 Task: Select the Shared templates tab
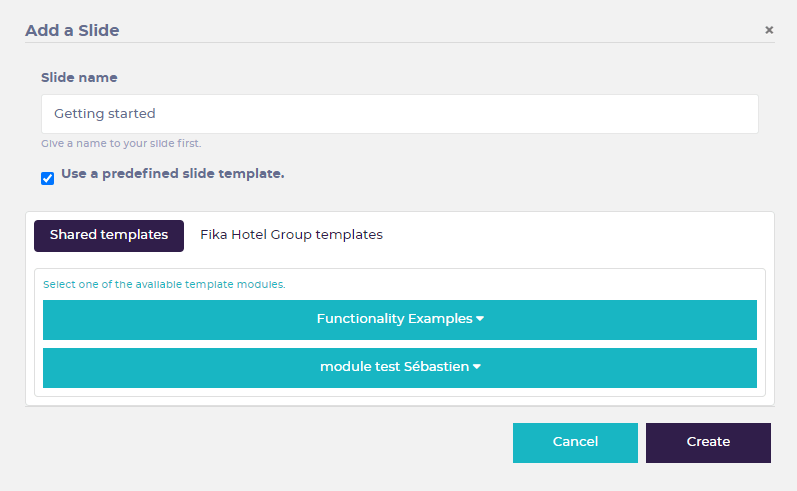(109, 235)
